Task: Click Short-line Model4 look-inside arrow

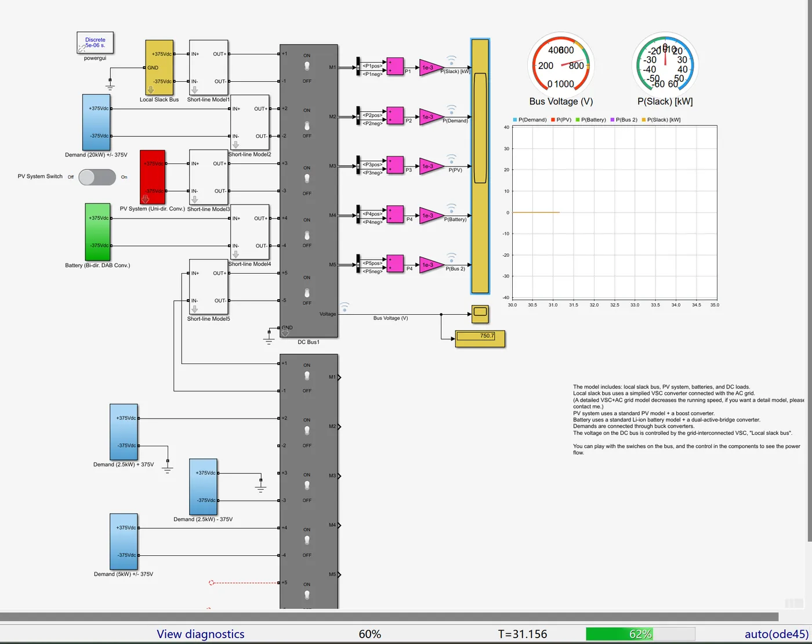Action: 235,254
